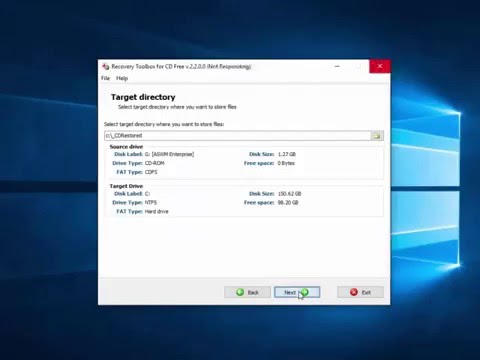Click the Exit button

(360, 292)
